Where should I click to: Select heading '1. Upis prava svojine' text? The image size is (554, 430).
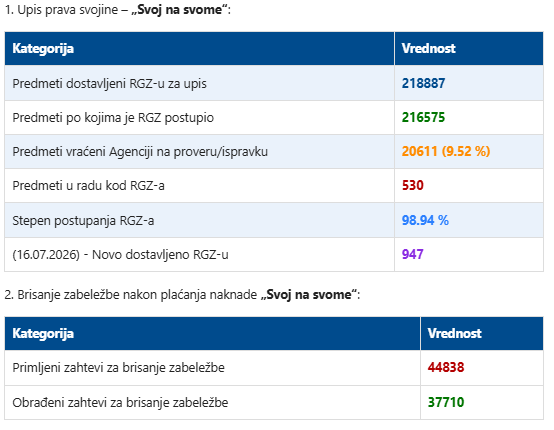click(x=61, y=10)
